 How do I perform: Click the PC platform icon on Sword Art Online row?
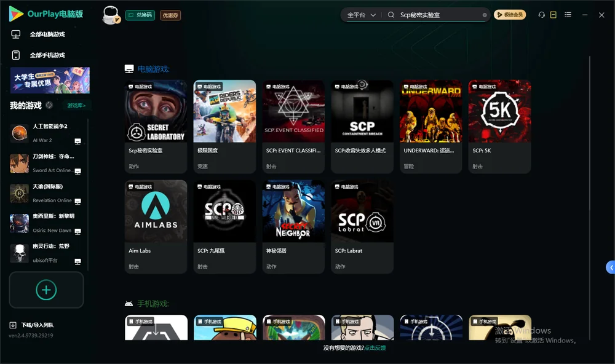(77, 172)
